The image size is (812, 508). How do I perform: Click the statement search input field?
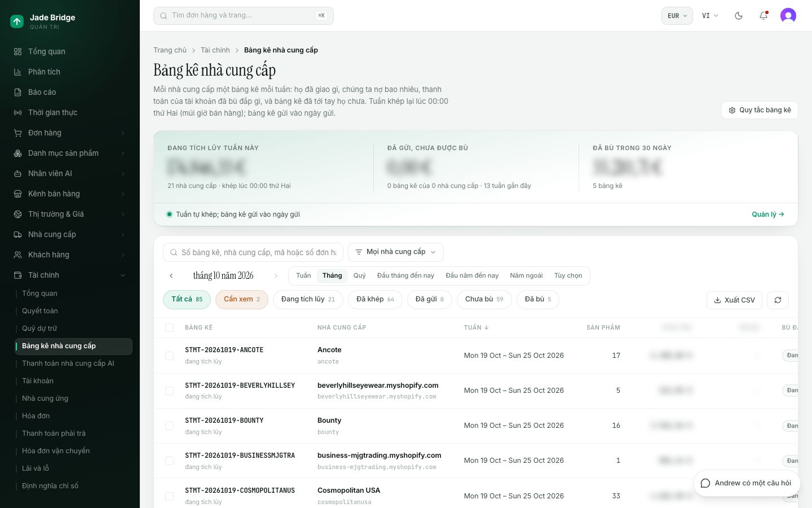(253, 252)
